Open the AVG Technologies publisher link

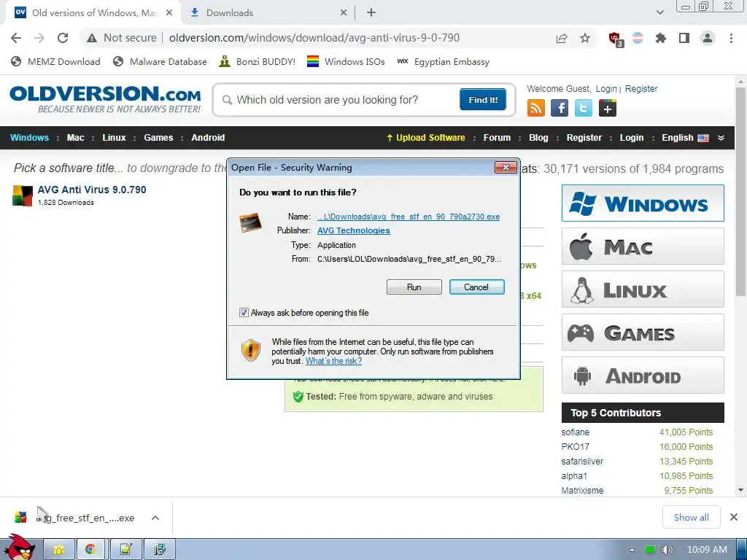(x=354, y=230)
